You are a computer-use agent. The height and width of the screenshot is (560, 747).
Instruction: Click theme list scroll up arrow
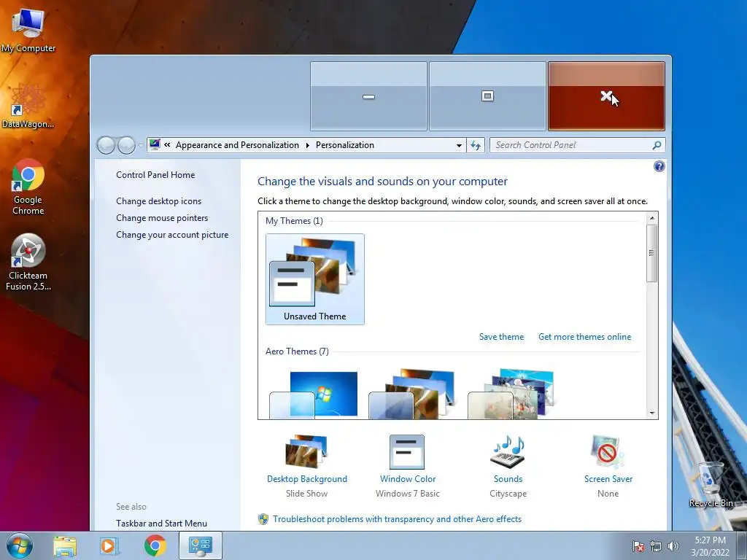pos(652,217)
